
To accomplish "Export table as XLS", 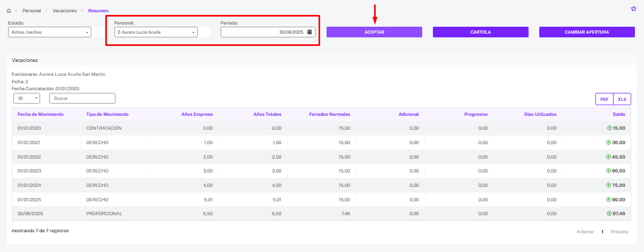I will pyautogui.click(x=622, y=99).
